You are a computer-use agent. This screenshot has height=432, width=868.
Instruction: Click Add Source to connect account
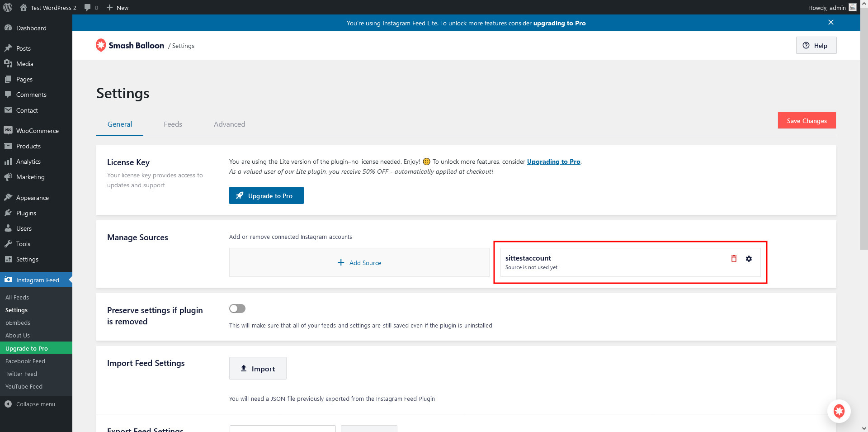coord(359,263)
